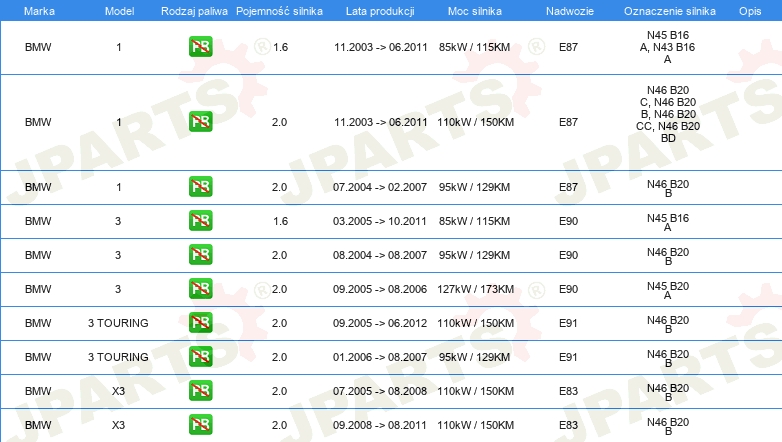The height and width of the screenshot is (442, 782).
Task: Select 3 TOURING model in 09.2005 -> 06.2012 row
Action: coord(118,323)
